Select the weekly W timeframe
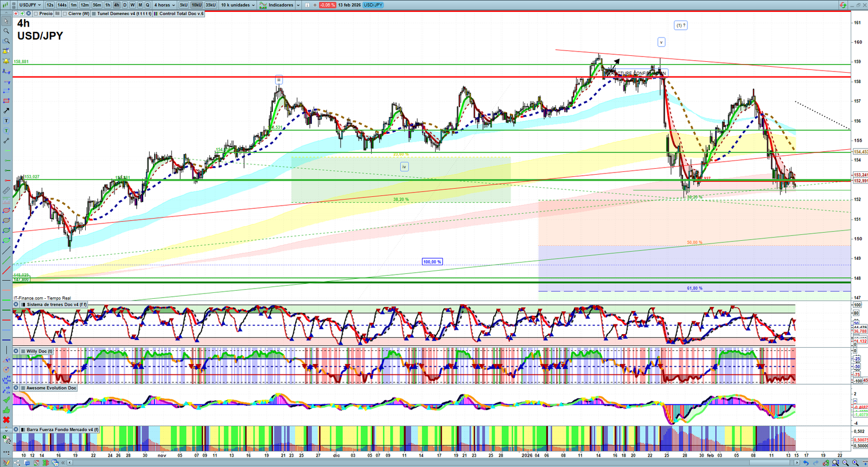The height and width of the screenshot is (467, 868). 132,5
